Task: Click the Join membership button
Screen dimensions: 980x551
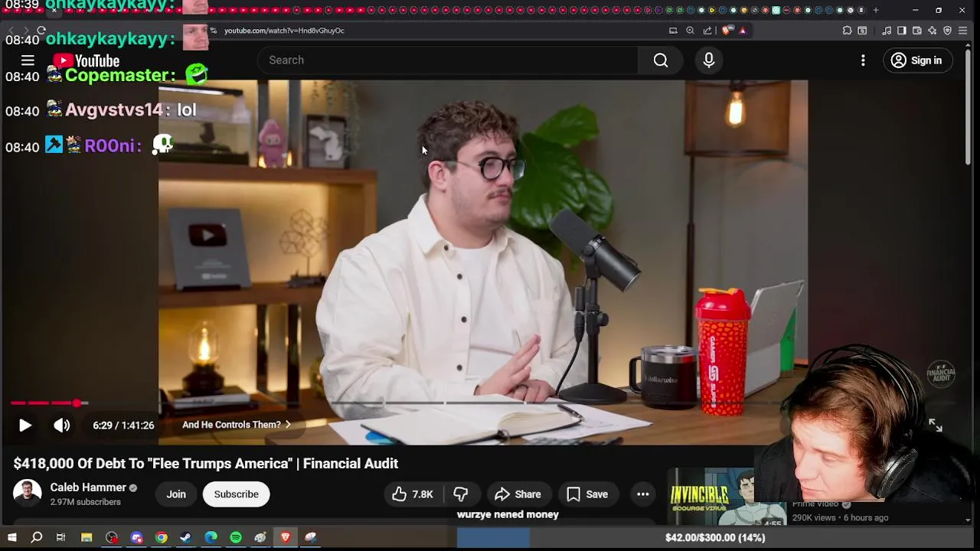Action: [x=176, y=494]
